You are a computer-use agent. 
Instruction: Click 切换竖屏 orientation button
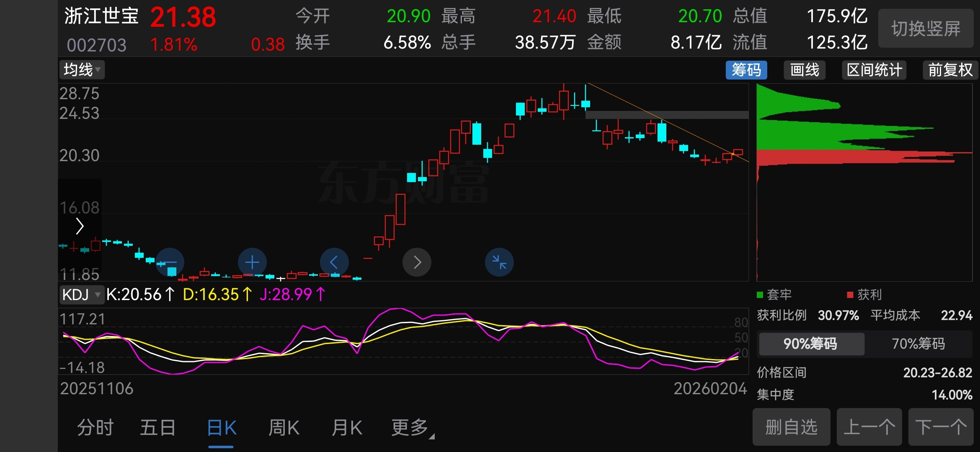926,29
